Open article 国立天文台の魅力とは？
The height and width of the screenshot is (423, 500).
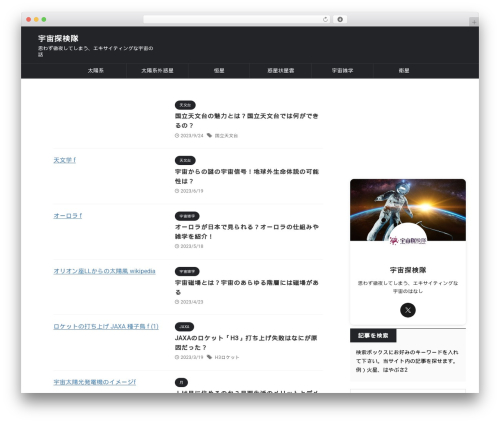coord(247,121)
